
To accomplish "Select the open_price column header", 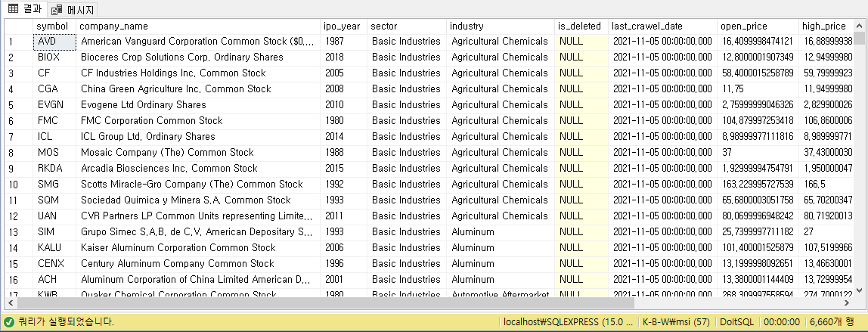I will click(x=758, y=26).
